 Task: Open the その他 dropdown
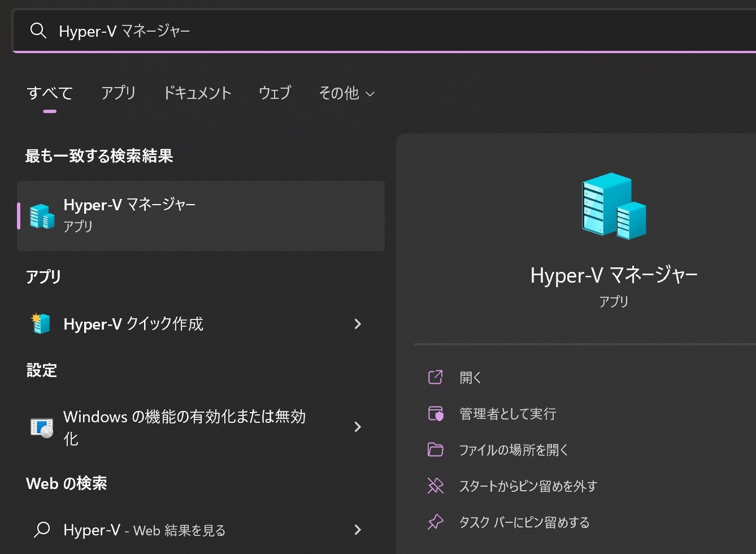346,93
